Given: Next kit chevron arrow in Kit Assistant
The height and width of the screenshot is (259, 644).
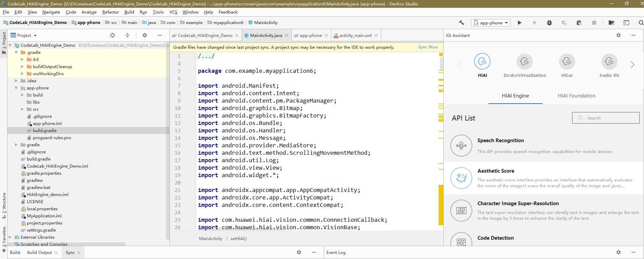Looking at the screenshot, I should point(632,65).
